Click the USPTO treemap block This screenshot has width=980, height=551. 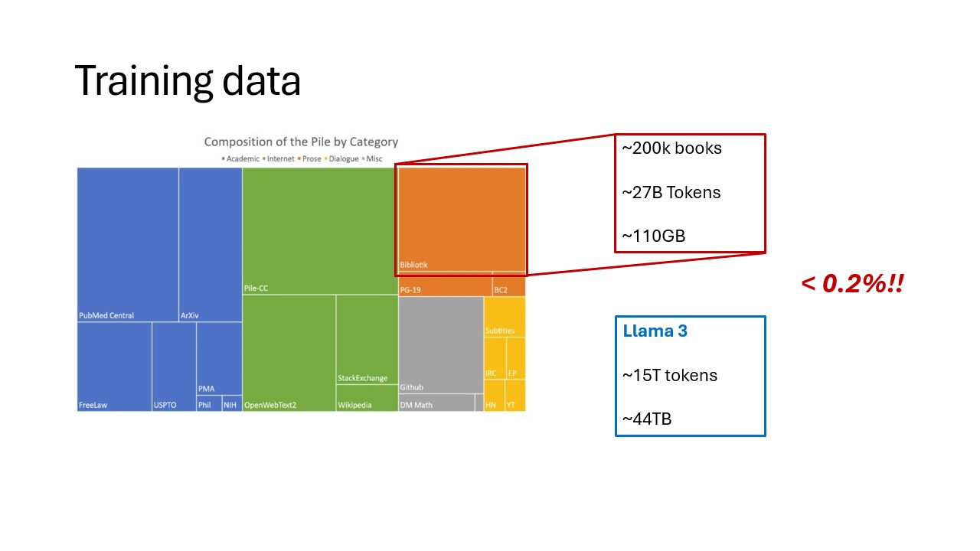(x=174, y=366)
